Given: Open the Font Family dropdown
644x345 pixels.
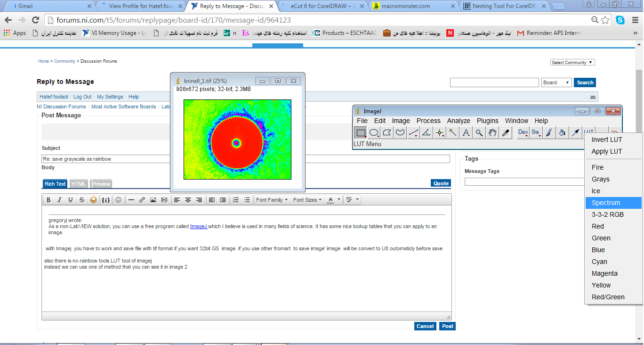Looking at the screenshot, I should 272,200.
